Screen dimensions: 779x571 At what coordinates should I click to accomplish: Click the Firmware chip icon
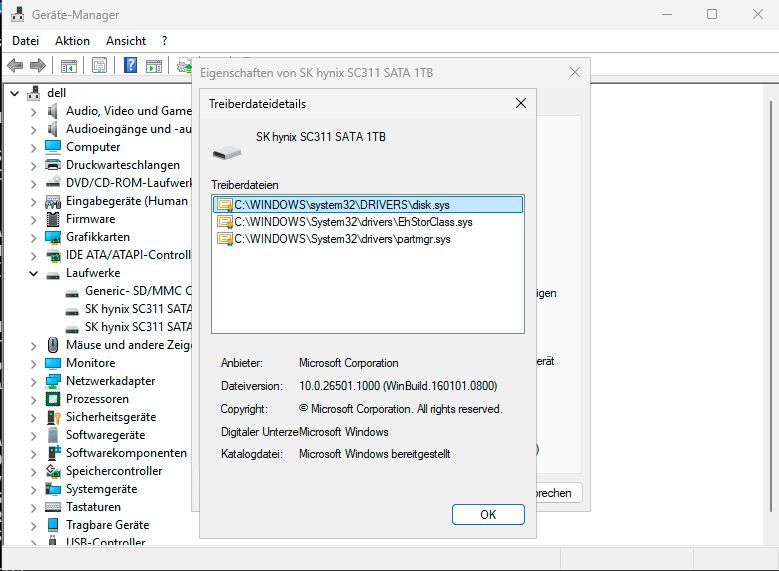[53, 219]
